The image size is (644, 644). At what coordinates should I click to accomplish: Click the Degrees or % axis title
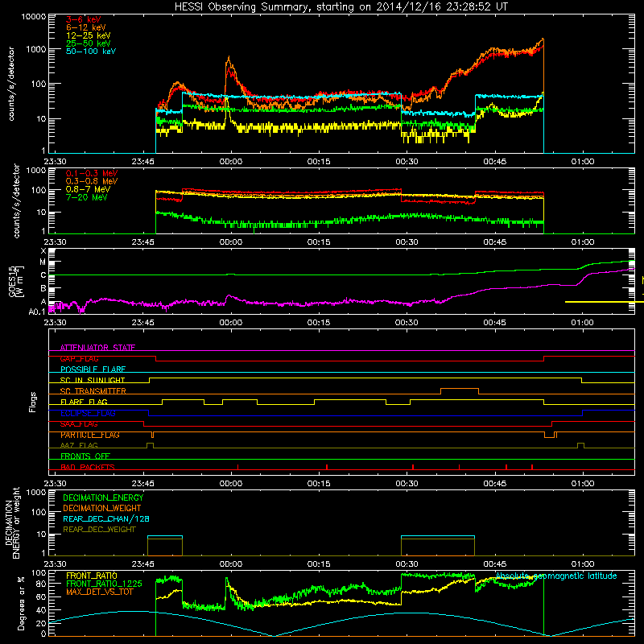click(21, 603)
